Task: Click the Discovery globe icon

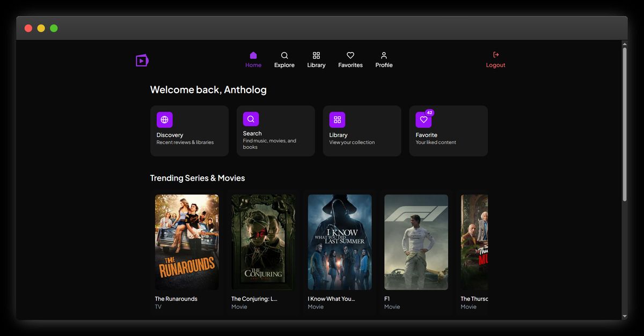Action: tap(165, 120)
